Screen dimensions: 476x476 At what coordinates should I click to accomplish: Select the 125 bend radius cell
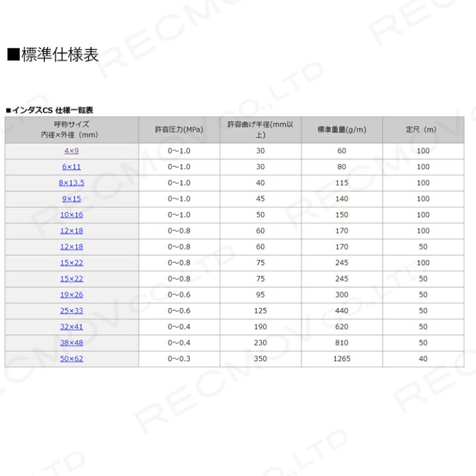(260, 311)
